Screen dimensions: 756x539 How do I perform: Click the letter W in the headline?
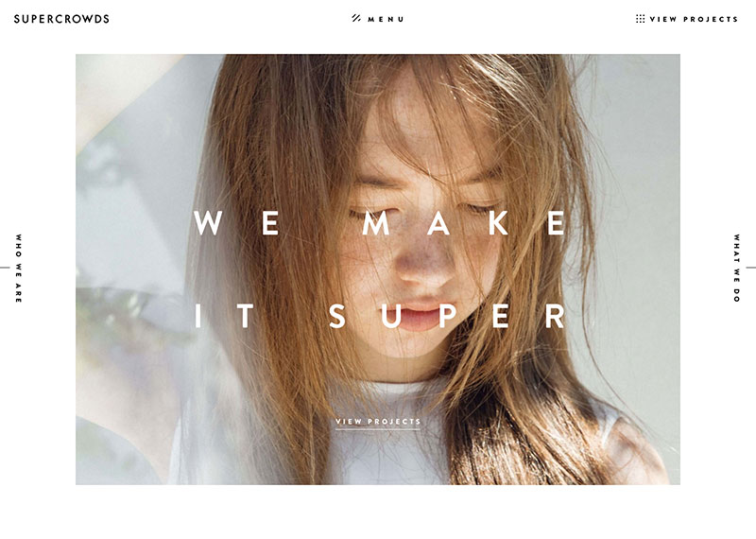(x=208, y=222)
